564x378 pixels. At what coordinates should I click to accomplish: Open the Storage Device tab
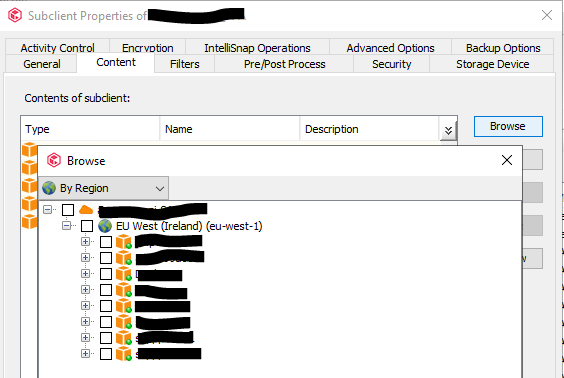coord(492,64)
